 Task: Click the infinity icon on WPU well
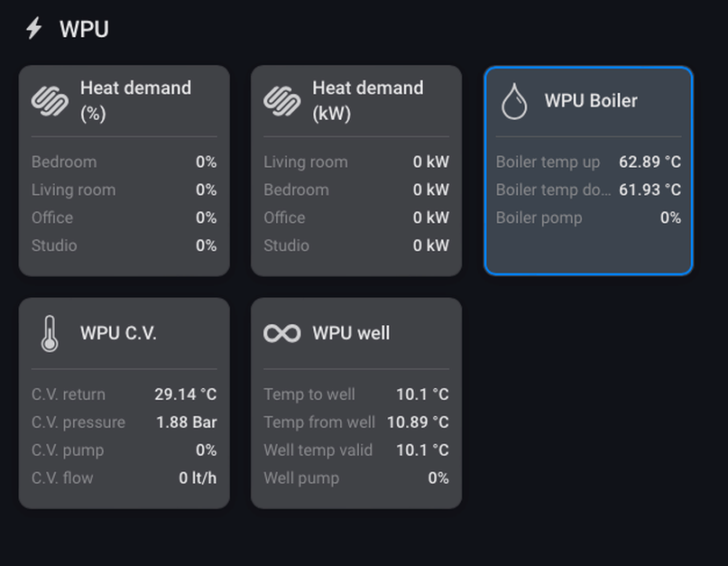click(281, 333)
